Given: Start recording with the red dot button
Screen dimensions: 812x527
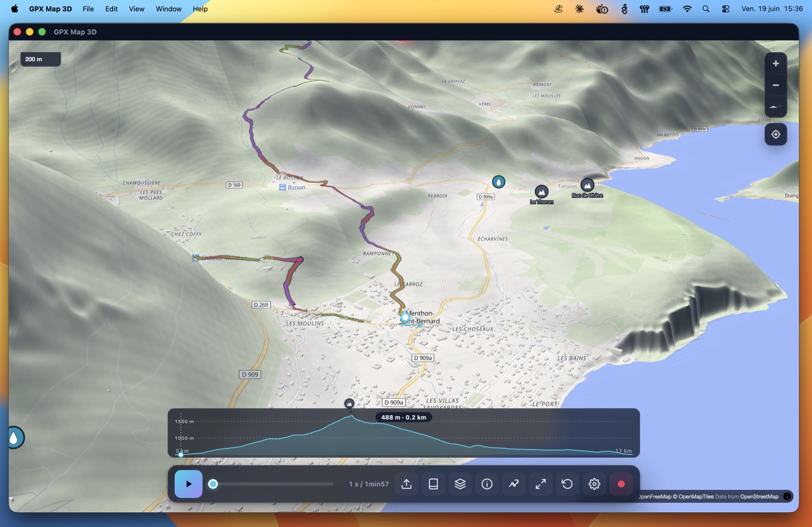Looking at the screenshot, I should pos(621,484).
